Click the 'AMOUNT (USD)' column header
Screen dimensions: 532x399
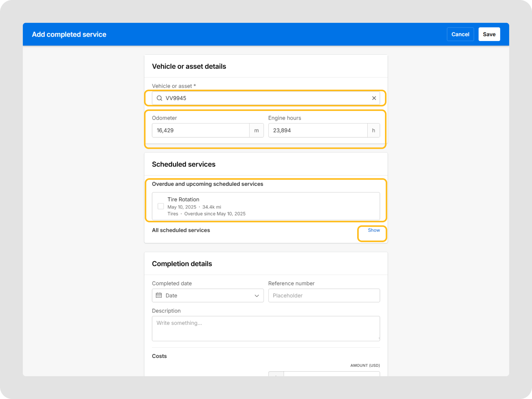coord(365,365)
